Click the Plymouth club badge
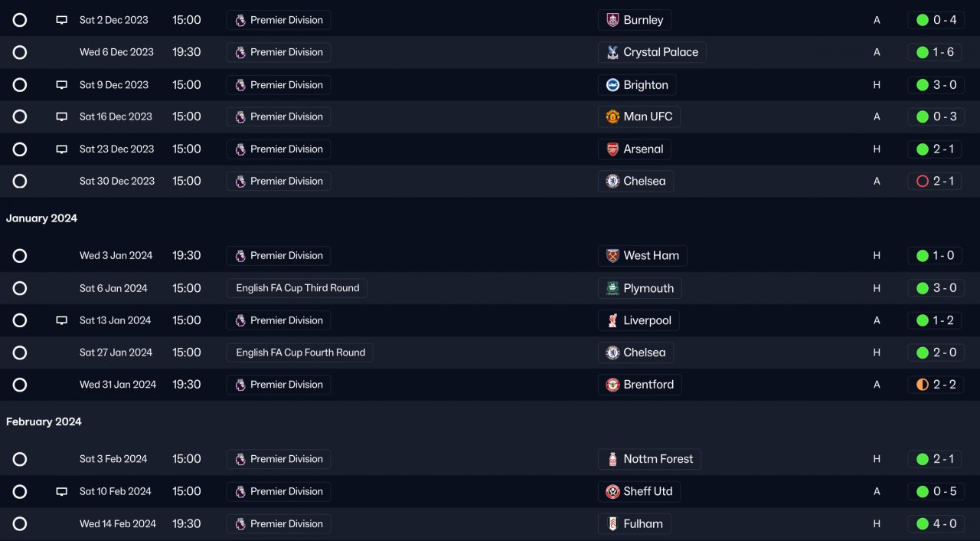This screenshot has width=980, height=541. click(612, 288)
